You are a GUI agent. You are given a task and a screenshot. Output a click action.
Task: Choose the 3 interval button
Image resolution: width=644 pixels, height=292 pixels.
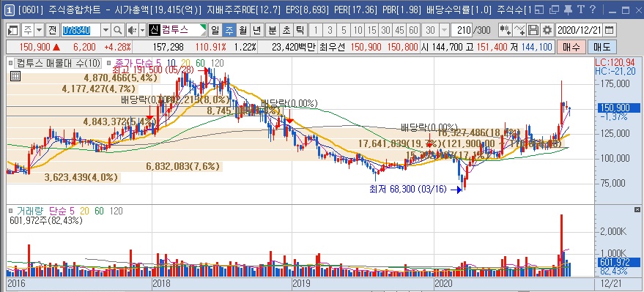(x=330, y=30)
